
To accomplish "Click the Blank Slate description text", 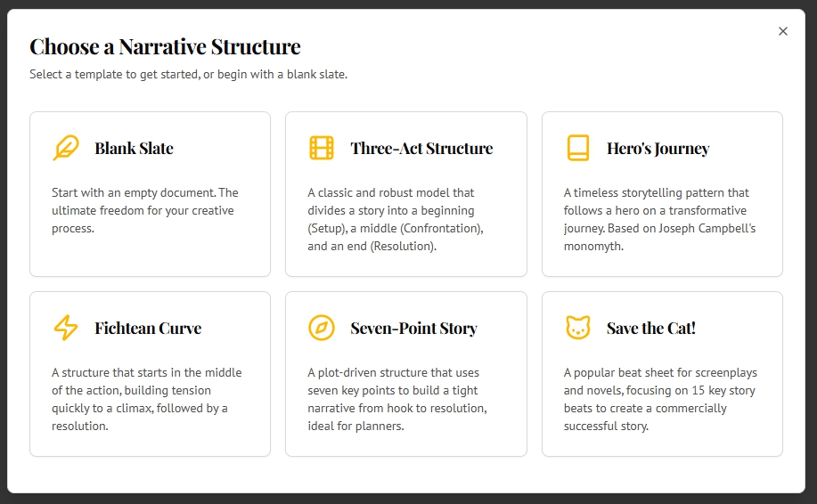I will 145,210.
